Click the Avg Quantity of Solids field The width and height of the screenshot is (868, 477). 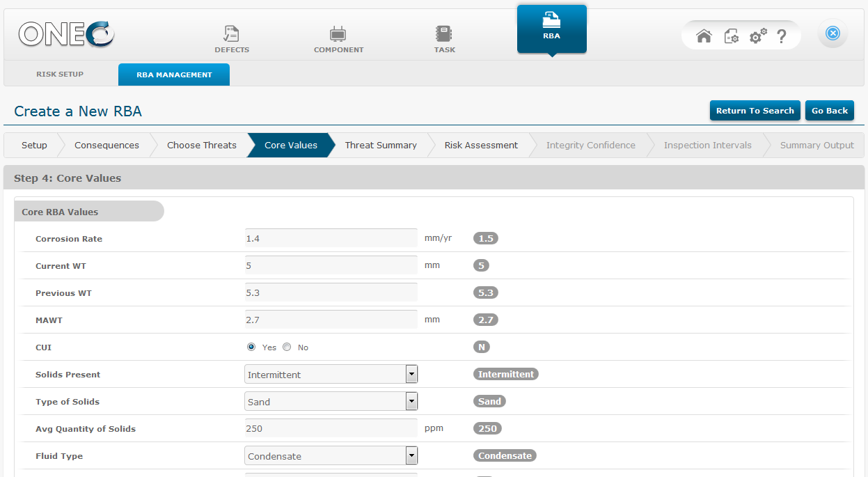(331, 428)
